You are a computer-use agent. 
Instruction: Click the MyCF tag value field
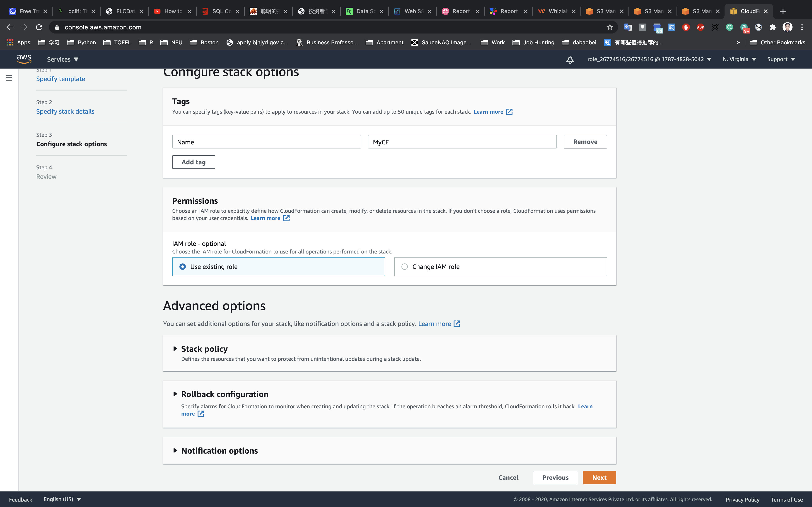coord(462,142)
